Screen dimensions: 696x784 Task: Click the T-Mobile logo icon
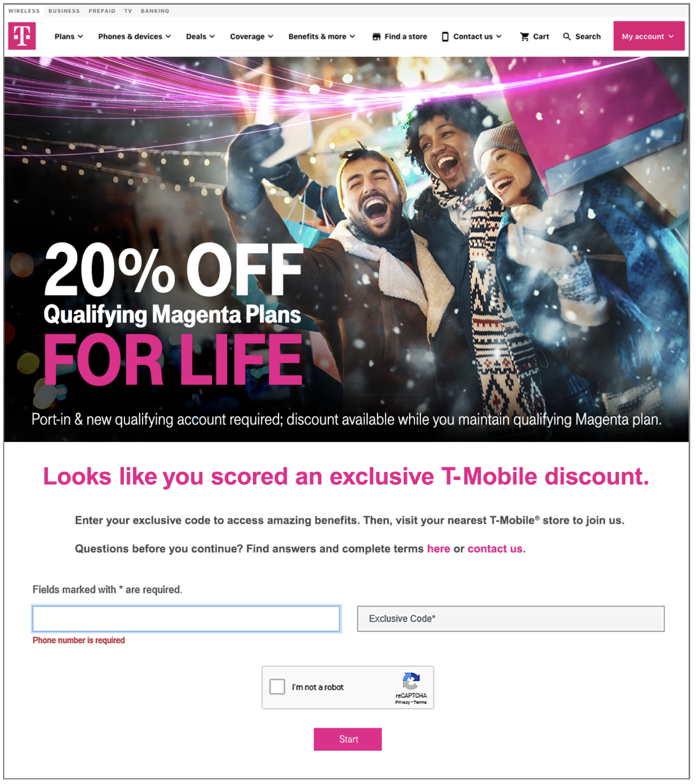(22, 36)
